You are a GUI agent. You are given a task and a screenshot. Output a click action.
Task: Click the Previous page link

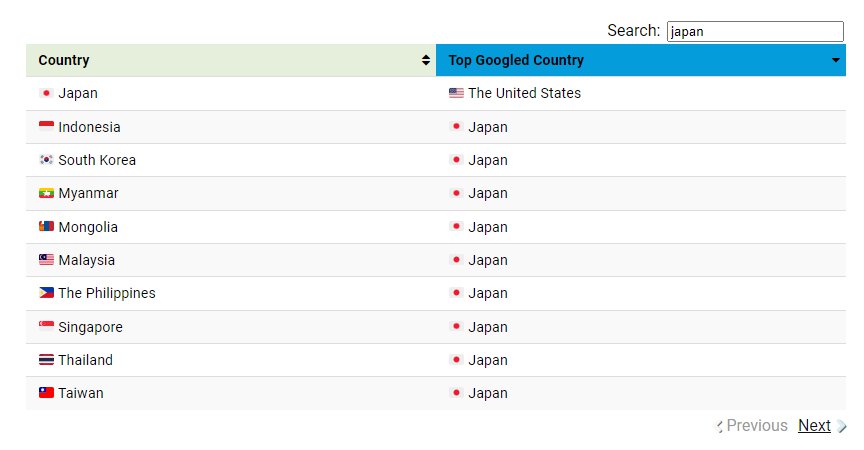pos(757,425)
